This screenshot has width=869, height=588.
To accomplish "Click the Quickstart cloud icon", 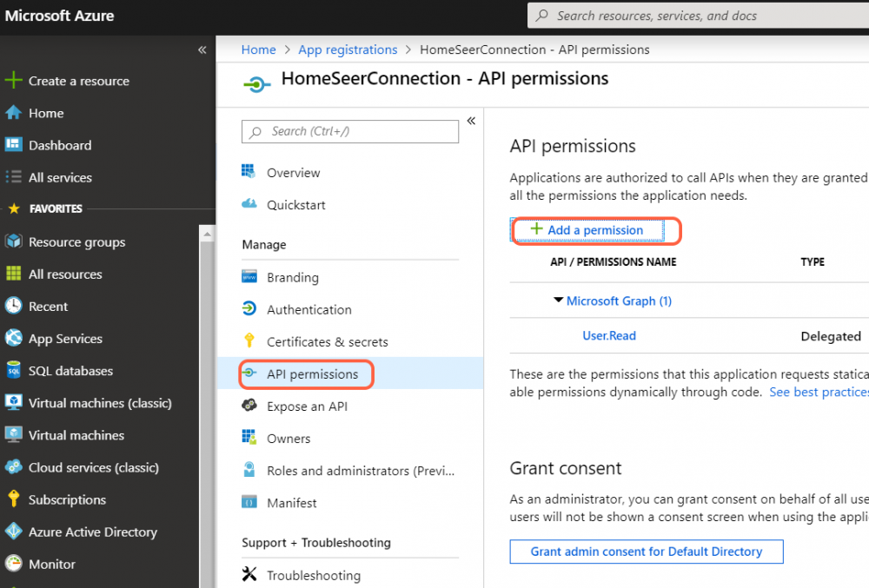I will point(249,204).
